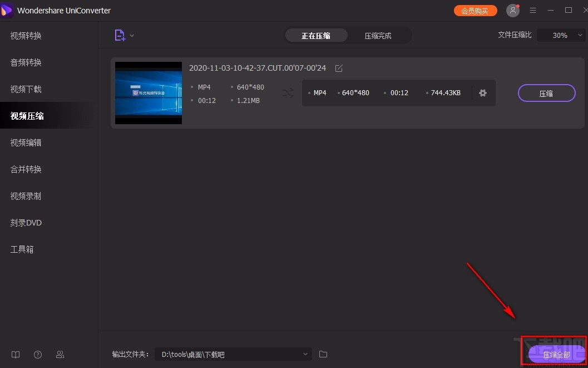Screen dimensions: 588x368
Task: Click the contact support icon
Action: [x=60, y=355]
